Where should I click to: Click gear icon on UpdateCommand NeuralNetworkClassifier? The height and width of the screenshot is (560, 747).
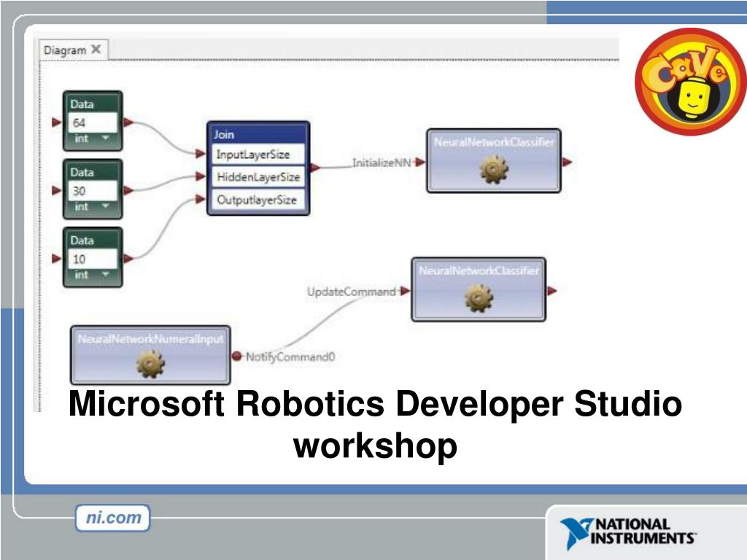[479, 298]
